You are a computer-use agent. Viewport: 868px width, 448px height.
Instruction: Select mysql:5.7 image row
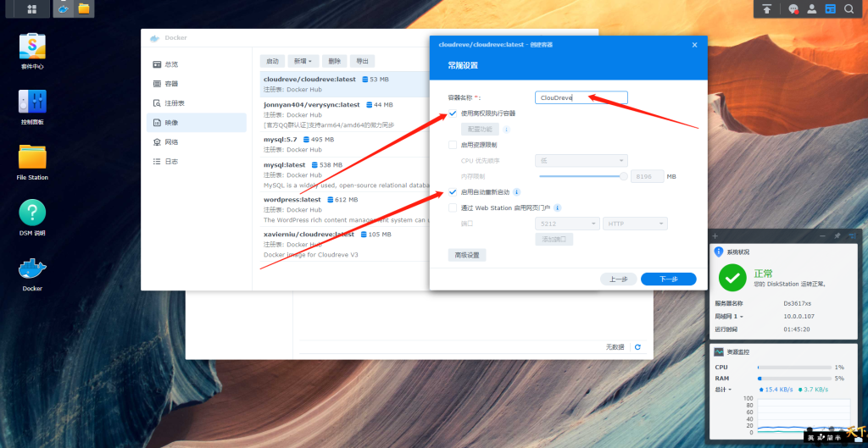coord(344,144)
